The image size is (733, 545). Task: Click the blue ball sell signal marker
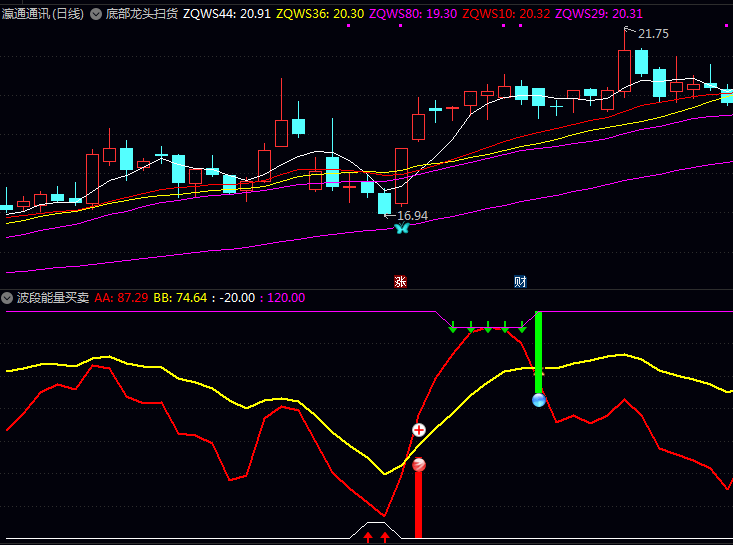[539, 401]
